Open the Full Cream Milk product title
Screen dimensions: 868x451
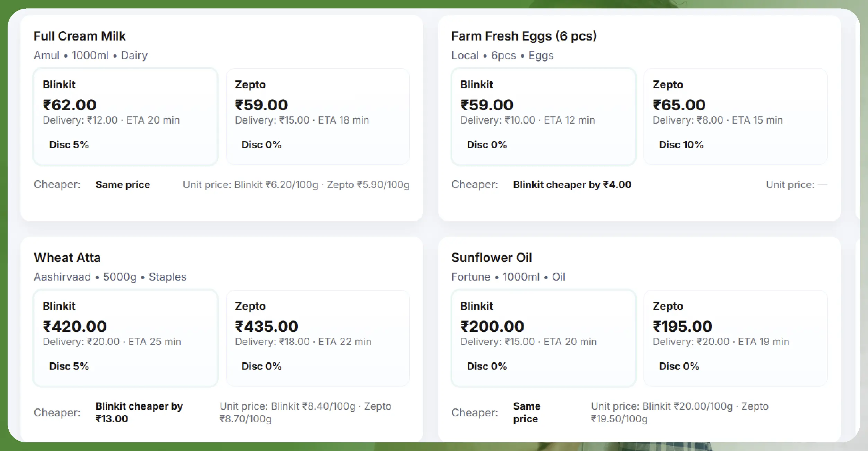click(x=79, y=36)
